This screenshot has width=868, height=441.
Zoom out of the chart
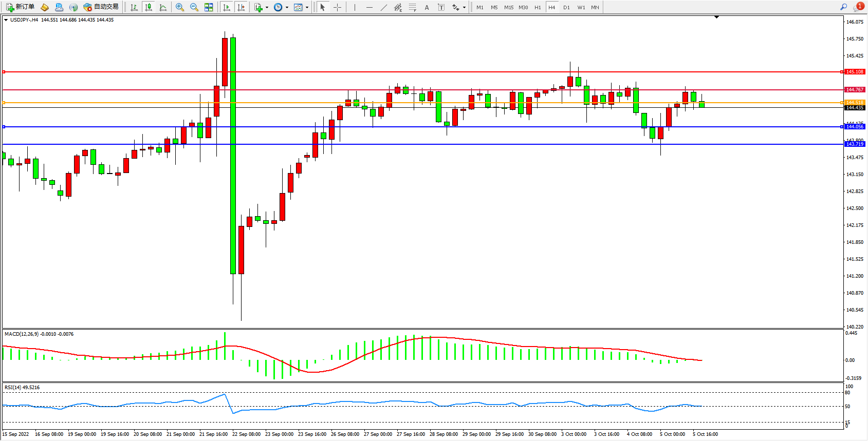194,7
